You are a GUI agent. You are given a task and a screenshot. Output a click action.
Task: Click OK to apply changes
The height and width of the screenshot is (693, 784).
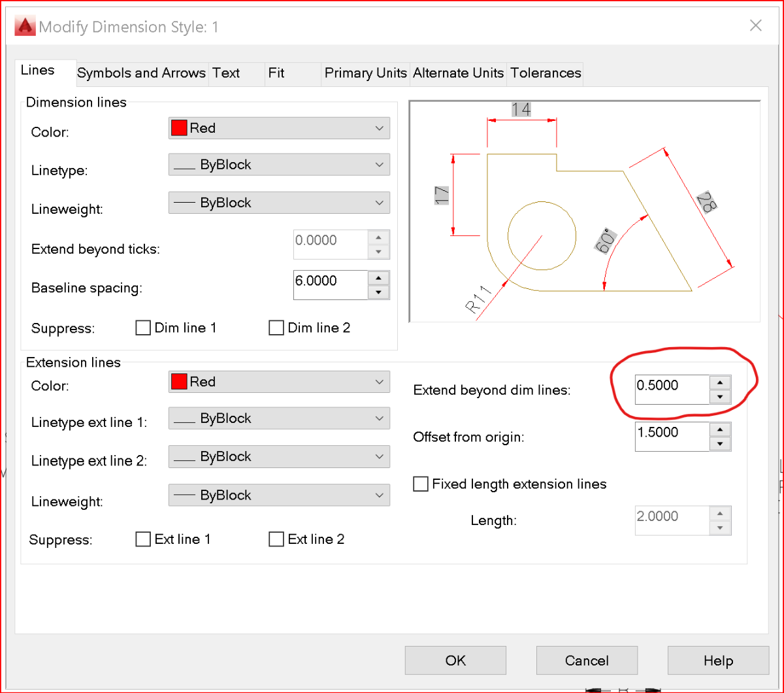pyautogui.click(x=455, y=660)
